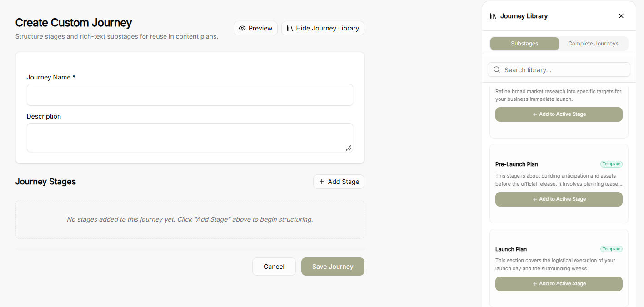Click the Journey Stages heading
Image resolution: width=644 pixels, height=307 pixels.
pyautogui.click(x=45, y=182)
